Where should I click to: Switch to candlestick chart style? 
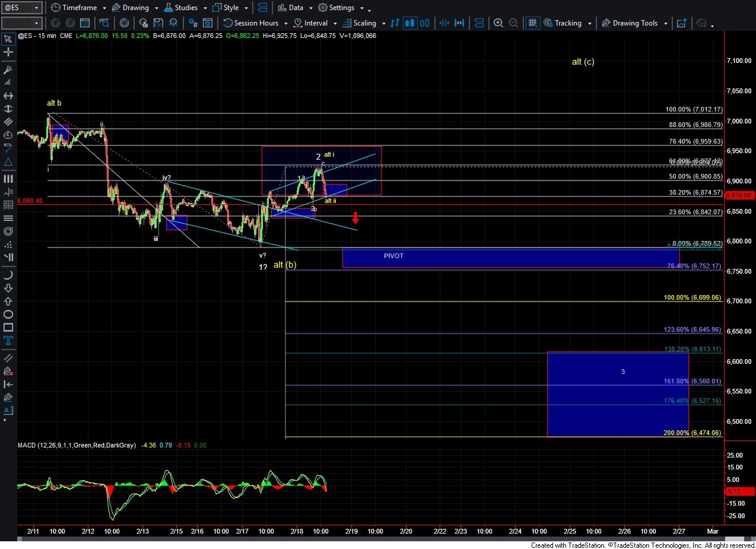(x=410, y=23)
